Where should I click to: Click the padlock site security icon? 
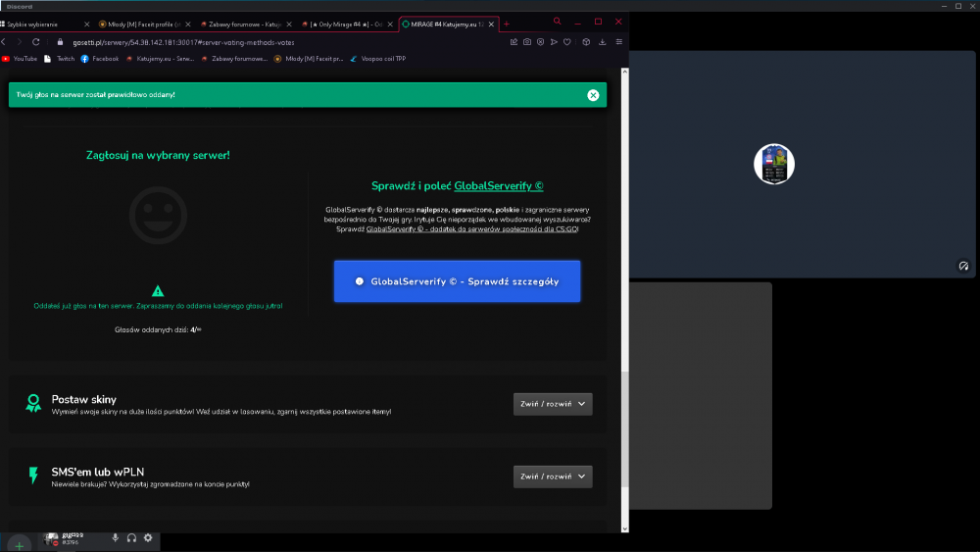click(60, 42)
